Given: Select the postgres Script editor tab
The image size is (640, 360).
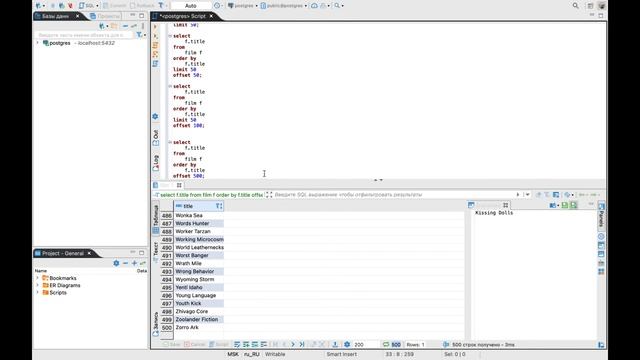Looking at the screenshot, I should coord(182,16).
